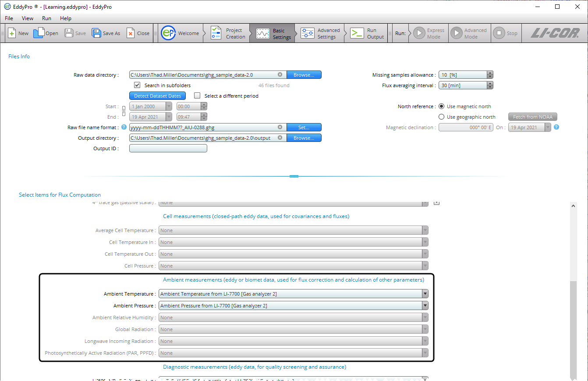Open the Advanced Settings page
Viewport: 588px width, 381px height.
[x=321, y=33]
